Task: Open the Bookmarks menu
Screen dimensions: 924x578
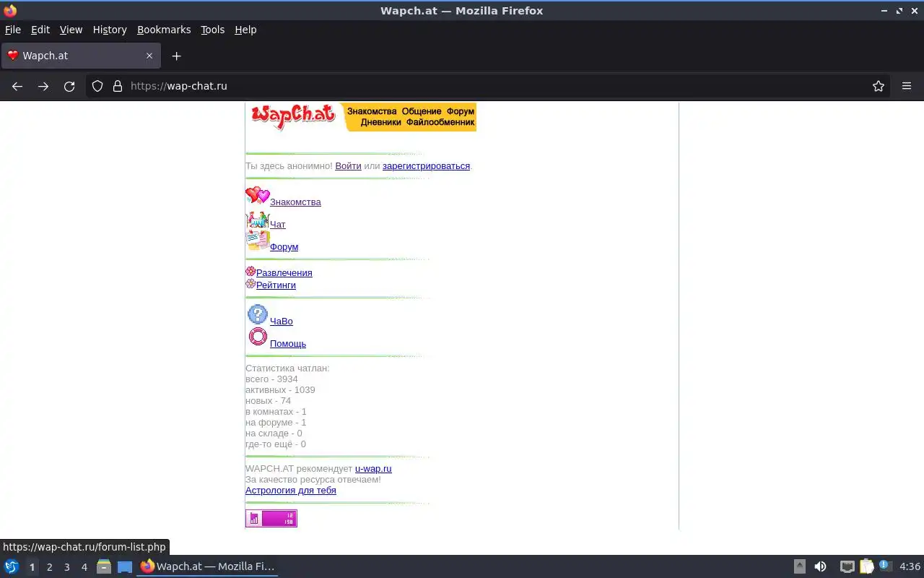Action: (x=164, y=30)
